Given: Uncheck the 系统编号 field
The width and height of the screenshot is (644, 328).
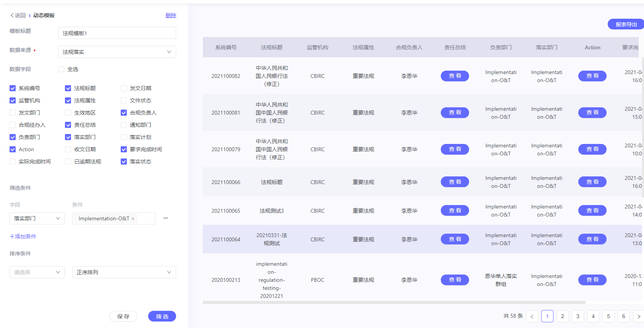Looking at the screenshot, I should click(x=13, y=88).
